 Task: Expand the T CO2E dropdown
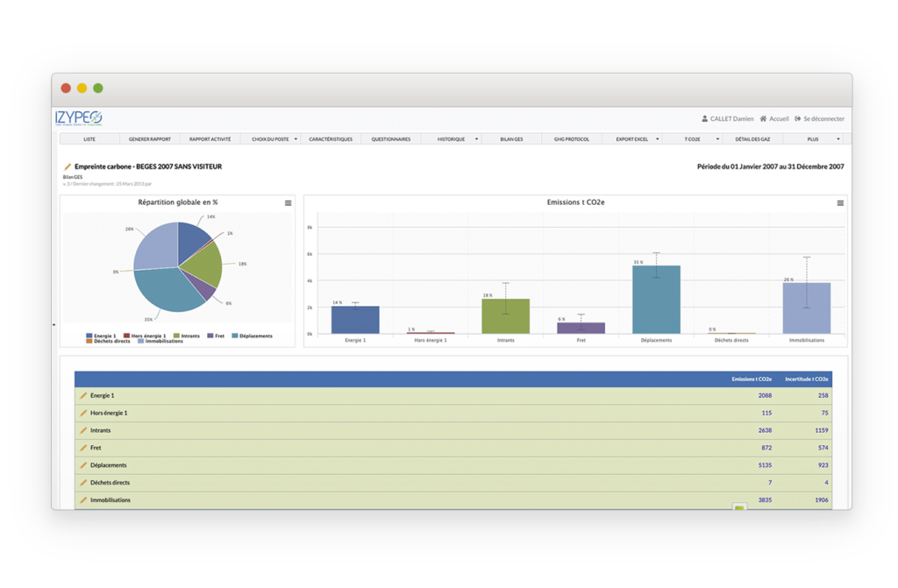717,139
